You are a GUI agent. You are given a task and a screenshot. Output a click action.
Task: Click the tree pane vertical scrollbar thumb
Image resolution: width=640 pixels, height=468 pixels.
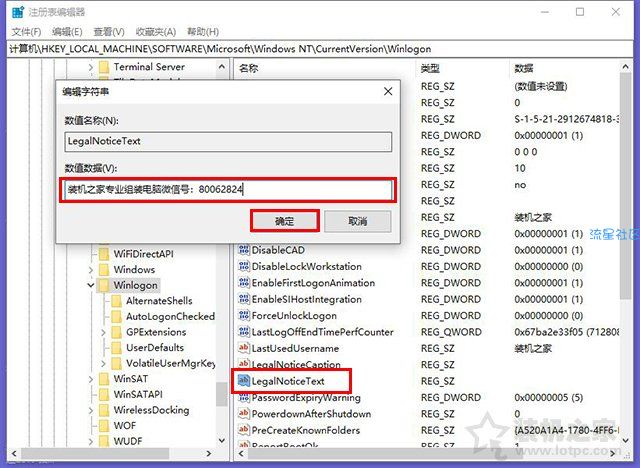pyautogui.click(x=222, y=395)
